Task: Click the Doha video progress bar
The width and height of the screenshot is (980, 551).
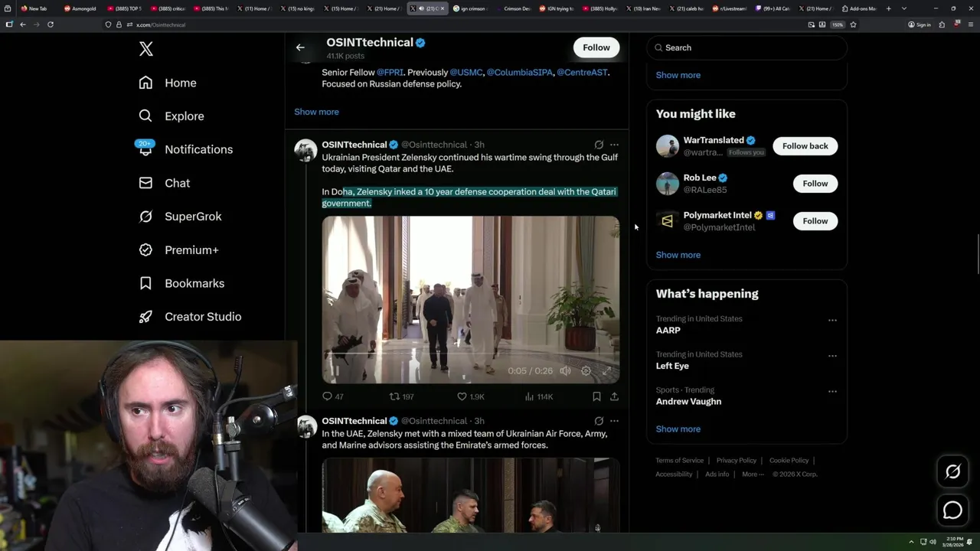Action: pyautogui.click(x=470, y=354)
